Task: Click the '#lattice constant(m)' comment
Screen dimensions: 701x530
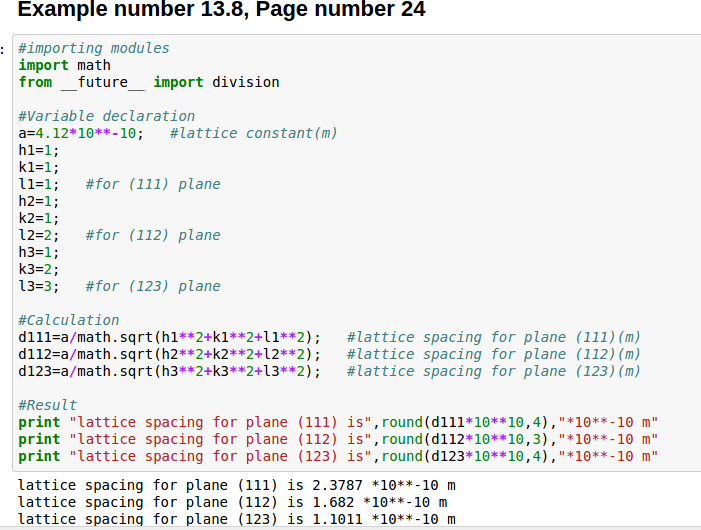Action: pyautogui.click(x=254, y=133)
